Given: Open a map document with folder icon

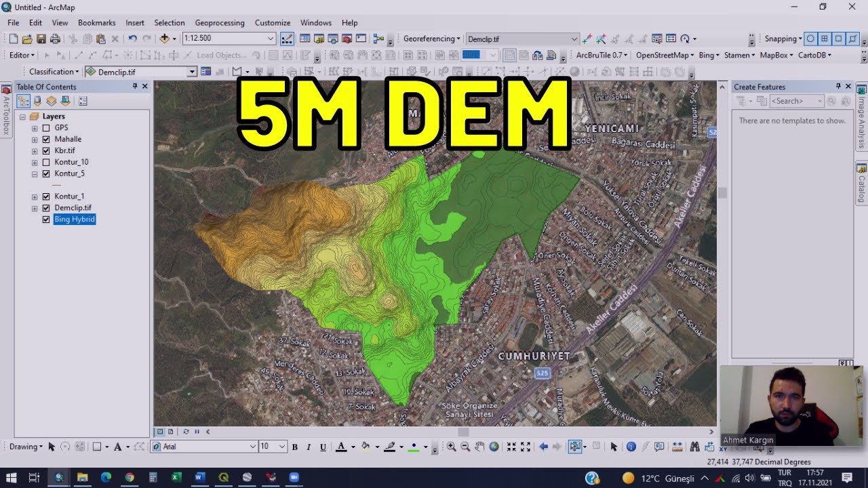Looking at the screenshot, I should click(x=27, y=39).
